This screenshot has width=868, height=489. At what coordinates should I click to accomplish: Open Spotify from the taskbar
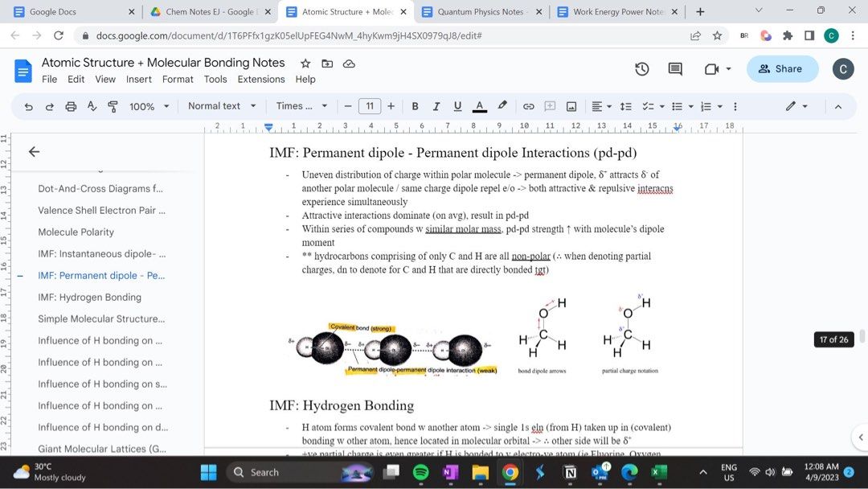[420, 472]
